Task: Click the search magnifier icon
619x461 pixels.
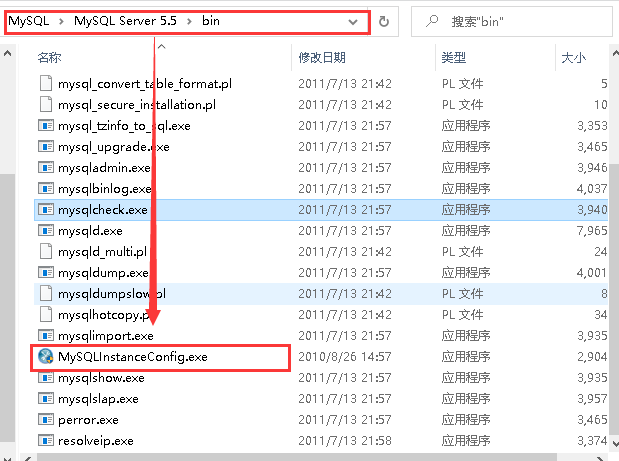Action: (x=431, y=21)
